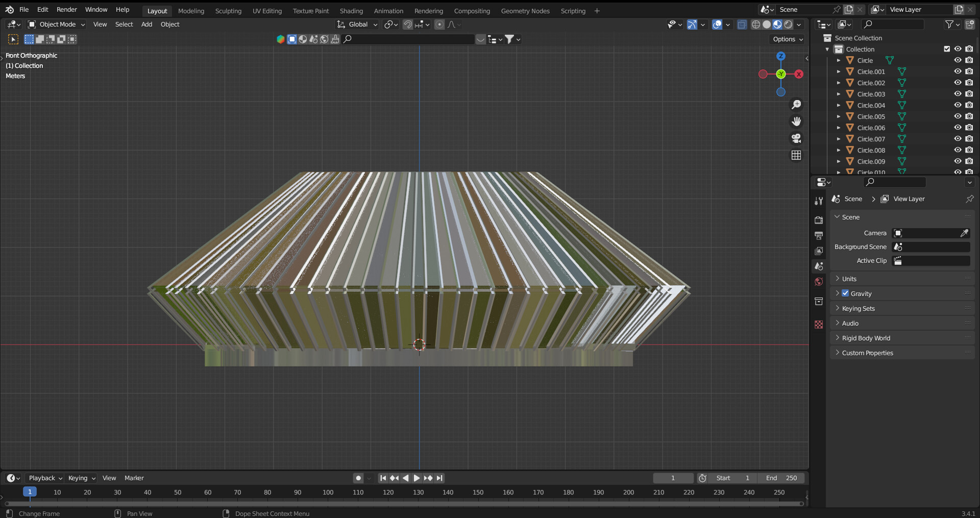Viewport: 980px width, 518px height.
Task: Switch to the Shading workspace tab
Action: pyautogui.click(x=351, y=11)
